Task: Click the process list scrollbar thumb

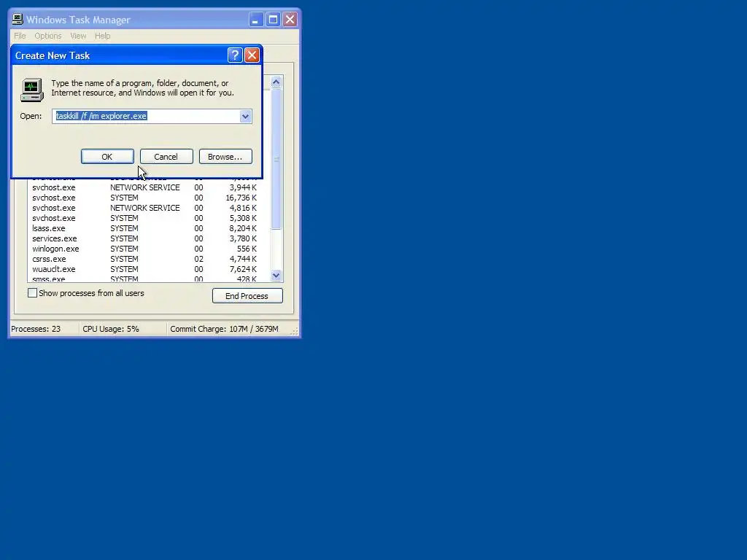Action: (x=276, y=159)
